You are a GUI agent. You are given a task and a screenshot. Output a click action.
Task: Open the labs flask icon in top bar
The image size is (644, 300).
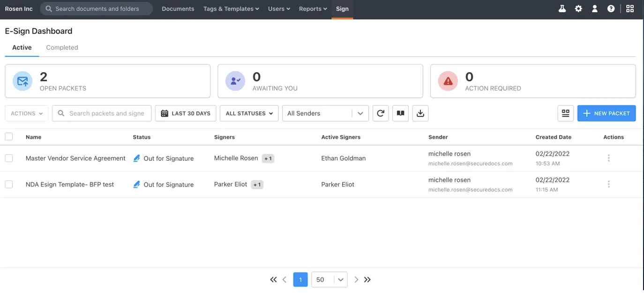coord(562,8)
